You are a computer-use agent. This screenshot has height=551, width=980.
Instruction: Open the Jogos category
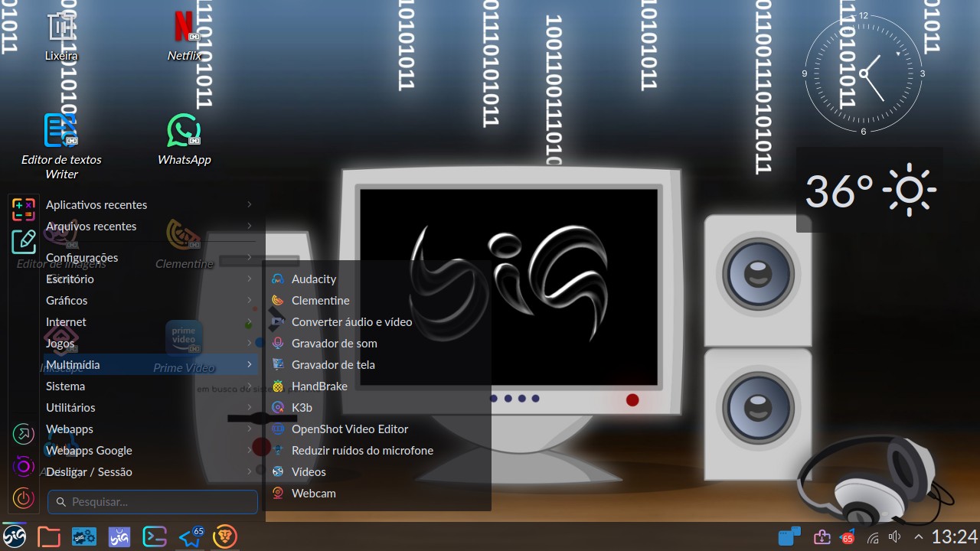tap(150, 343)
